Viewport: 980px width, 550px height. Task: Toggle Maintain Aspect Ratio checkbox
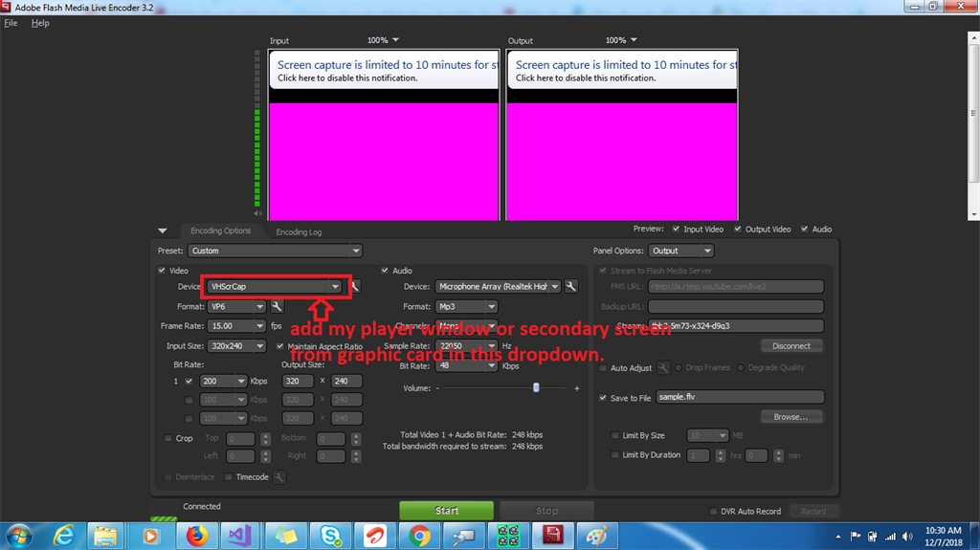[x=280, y=345]
